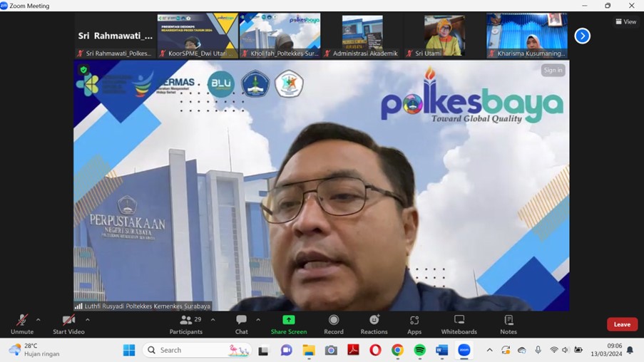The image size is (644, 362).
Task: Open Task View from taskbar
Action: 263,351
